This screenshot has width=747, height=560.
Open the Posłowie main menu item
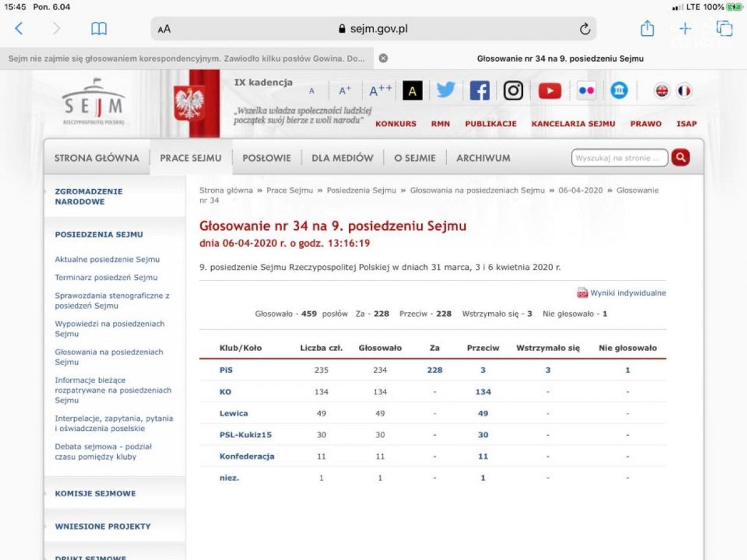pyautogui.click(x=267, y=158)
